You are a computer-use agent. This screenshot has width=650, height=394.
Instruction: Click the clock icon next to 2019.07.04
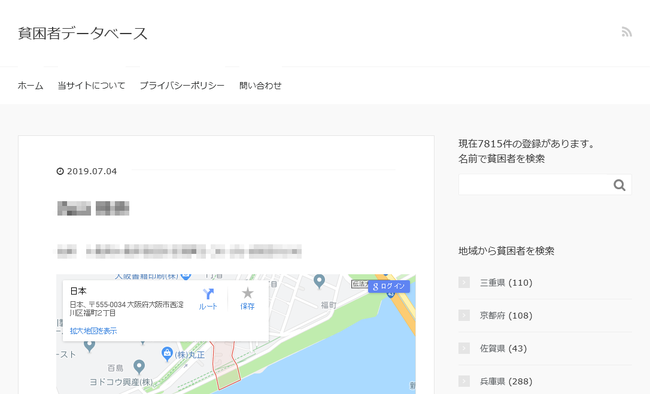60,171
